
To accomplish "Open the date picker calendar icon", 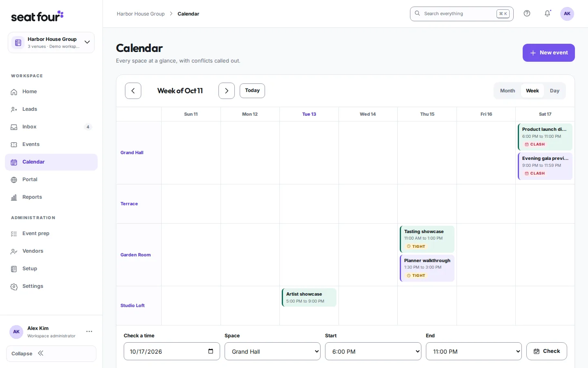I will (x=211, y=351).
